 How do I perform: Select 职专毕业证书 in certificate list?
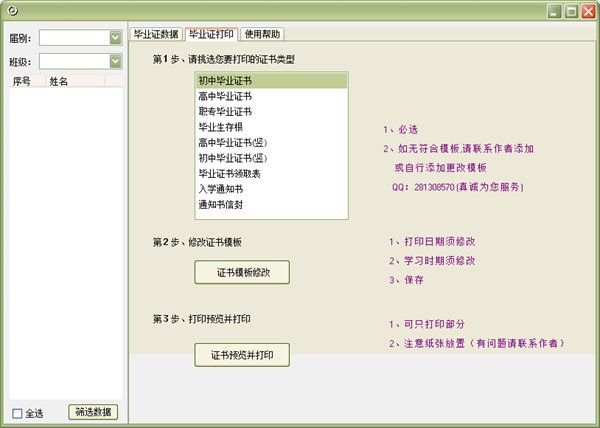coord(271,112)
